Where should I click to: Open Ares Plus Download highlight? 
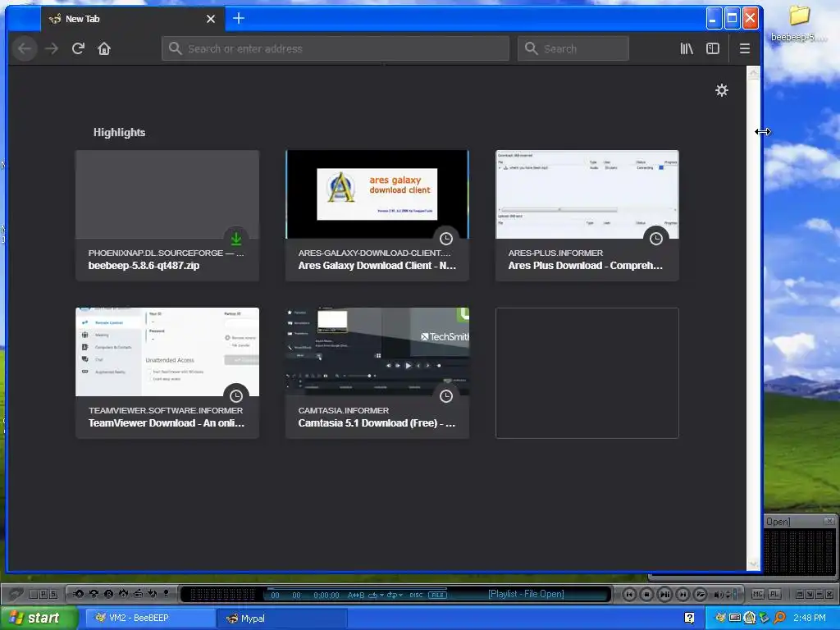tap(587, 216)
